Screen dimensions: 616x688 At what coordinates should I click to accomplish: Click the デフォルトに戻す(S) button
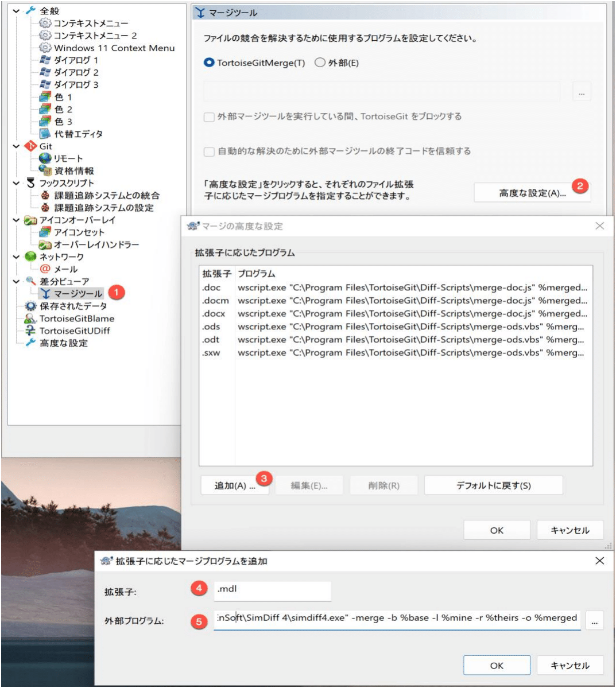coord(494,485)
